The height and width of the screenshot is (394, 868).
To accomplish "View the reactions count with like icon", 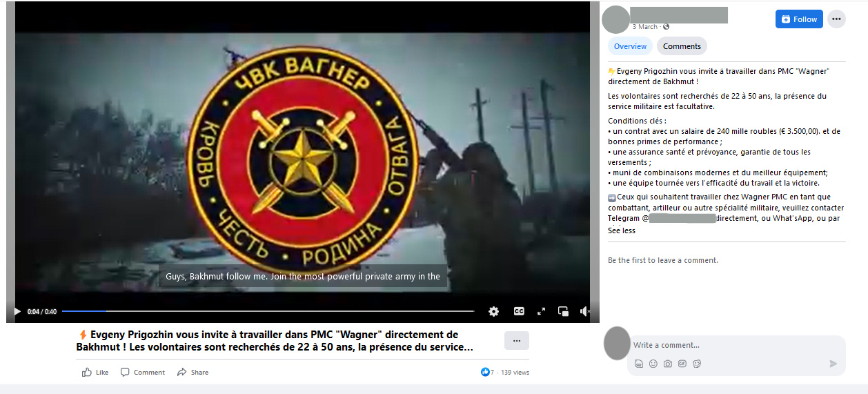I will (487, 372).
